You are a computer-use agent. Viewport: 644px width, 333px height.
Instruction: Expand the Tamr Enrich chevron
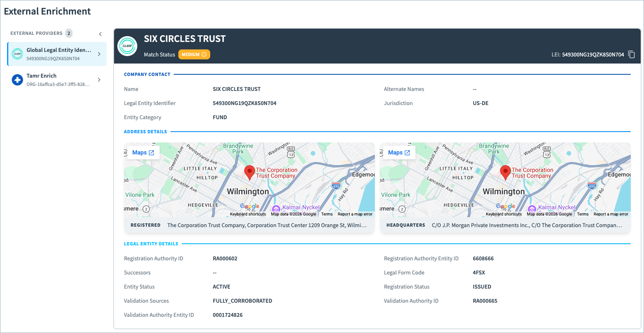pos(99,80)
